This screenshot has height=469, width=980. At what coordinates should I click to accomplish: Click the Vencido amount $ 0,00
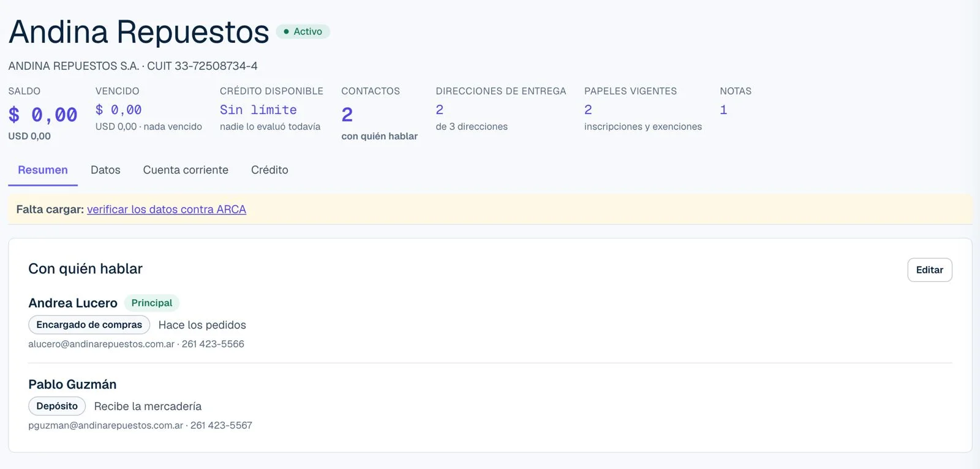[119, 110]
